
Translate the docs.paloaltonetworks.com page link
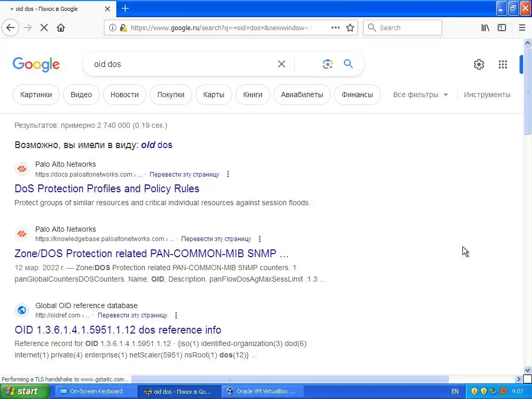(x=184, y=175)
